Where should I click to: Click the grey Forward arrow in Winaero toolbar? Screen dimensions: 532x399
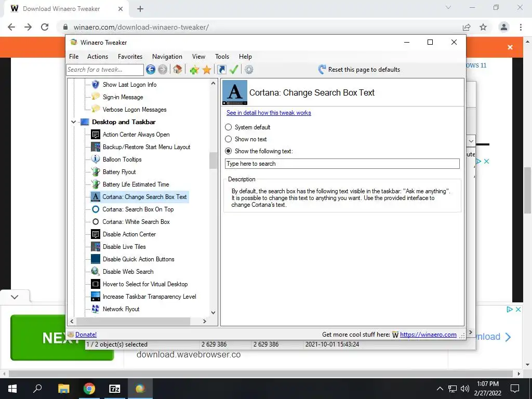coord(163,70)
